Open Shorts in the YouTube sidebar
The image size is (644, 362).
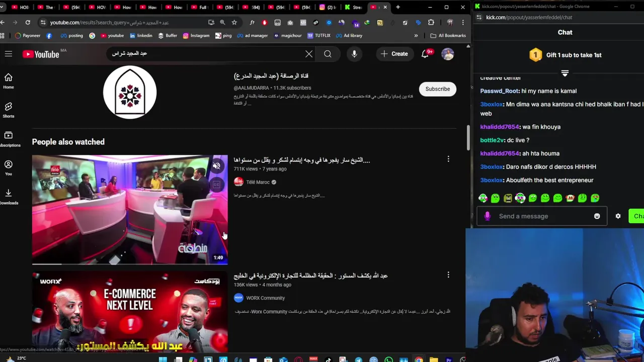(x=9, y=110)
